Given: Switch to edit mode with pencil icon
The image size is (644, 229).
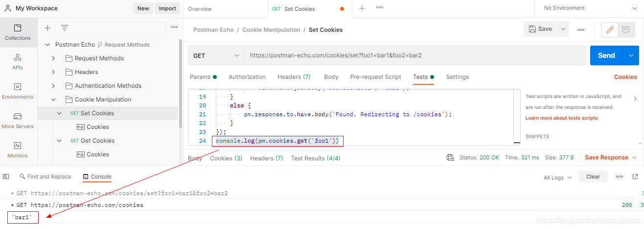Looking at the screenshot, I should pyautogui.click(x=609, y=29).
